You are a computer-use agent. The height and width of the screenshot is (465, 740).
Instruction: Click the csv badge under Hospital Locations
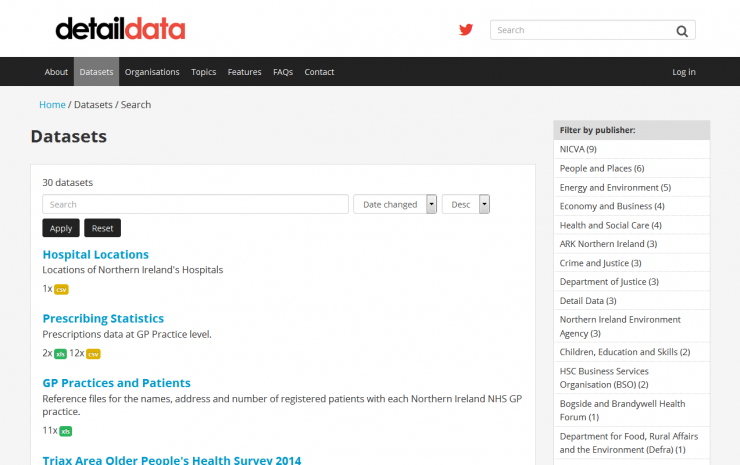click(x=61, y=289)
